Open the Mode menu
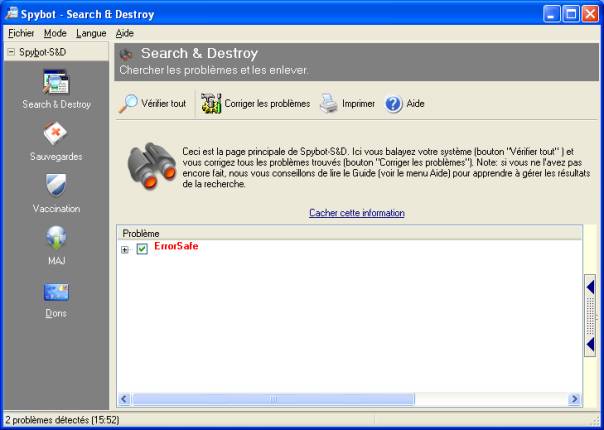Viewport: 604px width, 430px height. 55,34
